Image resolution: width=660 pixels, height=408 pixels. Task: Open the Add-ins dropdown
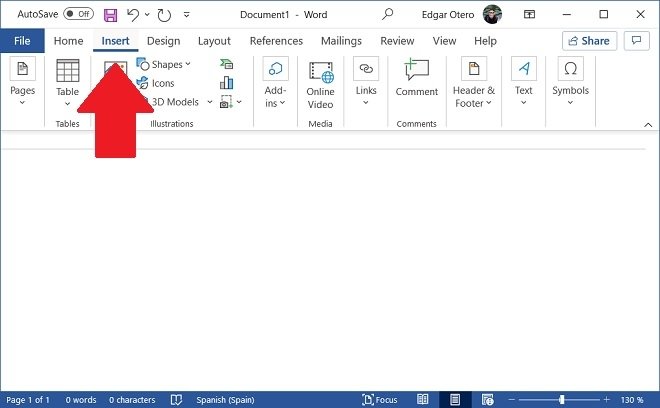click(x=275, y=82)
